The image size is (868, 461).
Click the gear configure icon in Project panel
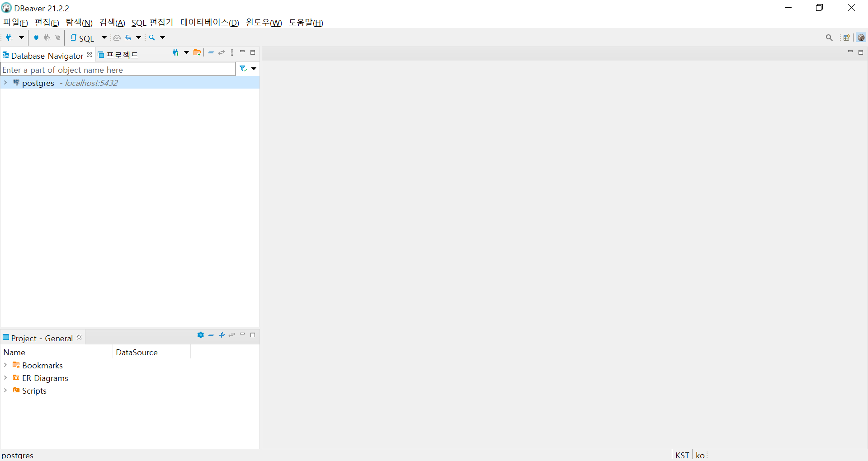tap(201, 335)
